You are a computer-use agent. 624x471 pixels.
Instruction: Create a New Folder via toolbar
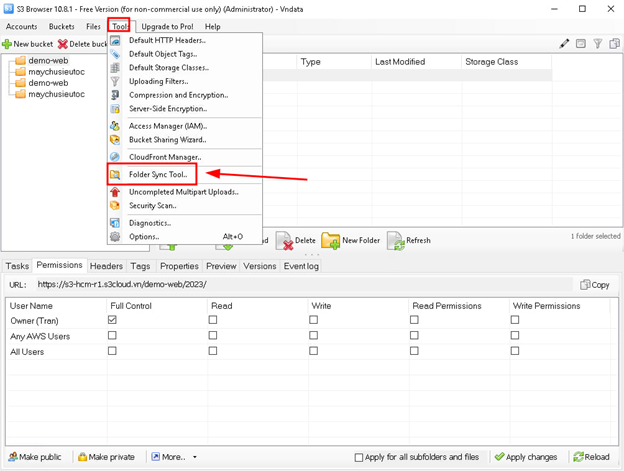(x=351, y=240)
